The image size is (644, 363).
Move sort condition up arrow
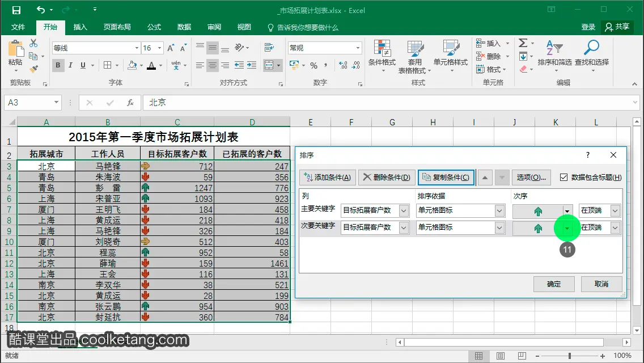pyautogui.click(x=485, y=178)
